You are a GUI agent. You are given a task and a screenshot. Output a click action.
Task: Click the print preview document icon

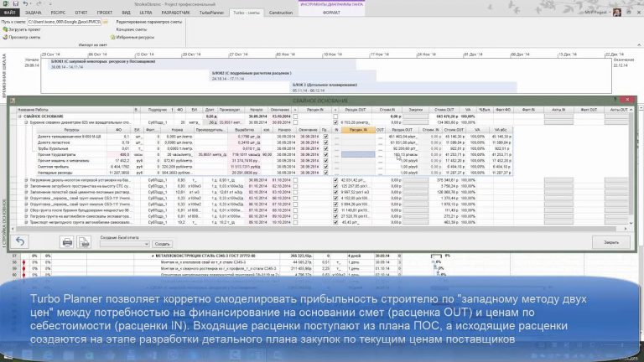(x=84, y=242)
